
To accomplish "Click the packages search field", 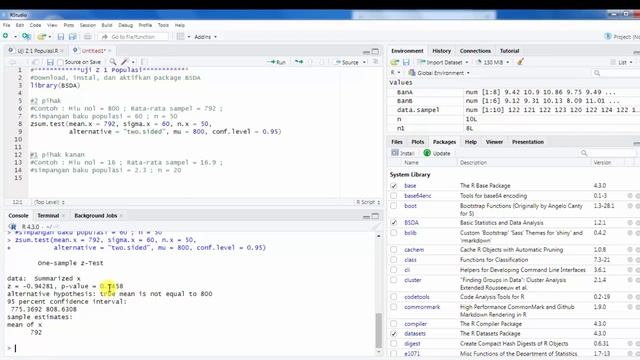I will tap(606, 153).
